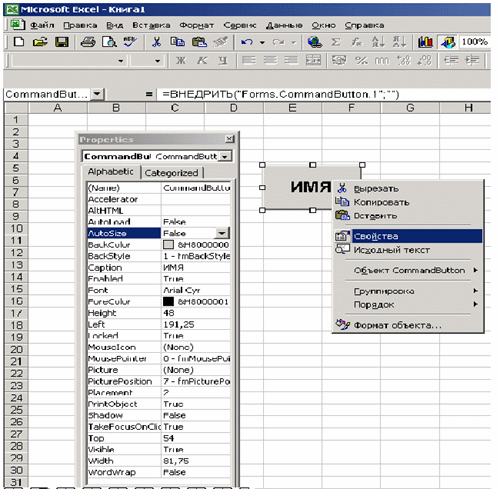This screenshot has height=489, width=500.
Task: Insert hyperlink using the globe icon
Action: click(315, 42)
